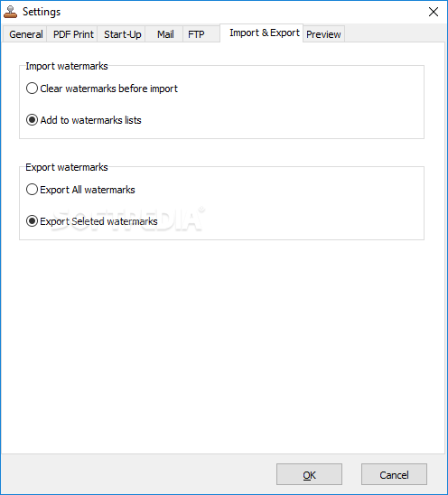Screen dimensions: 448x495
Task: Show the FTP settings tab
Action: [x=196, y=34]
